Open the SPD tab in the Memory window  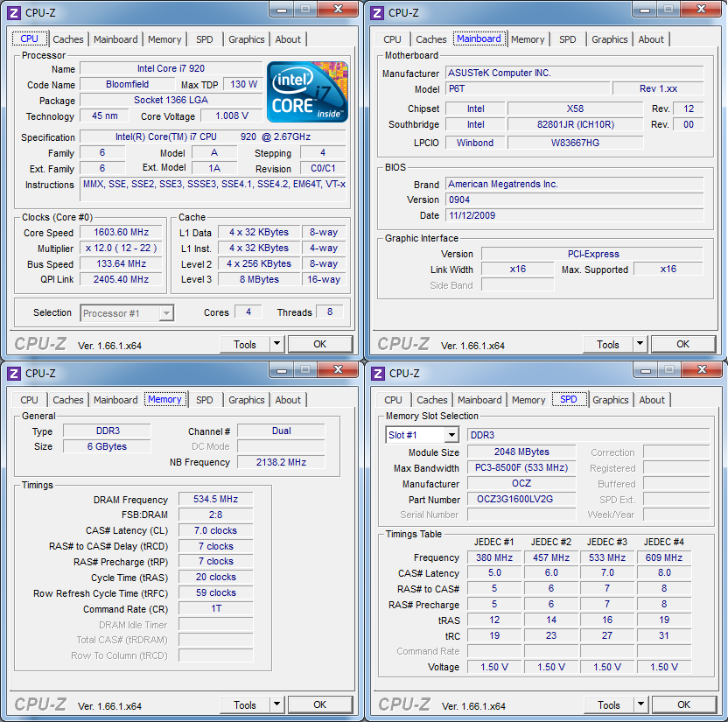click(x=204, y=400)
